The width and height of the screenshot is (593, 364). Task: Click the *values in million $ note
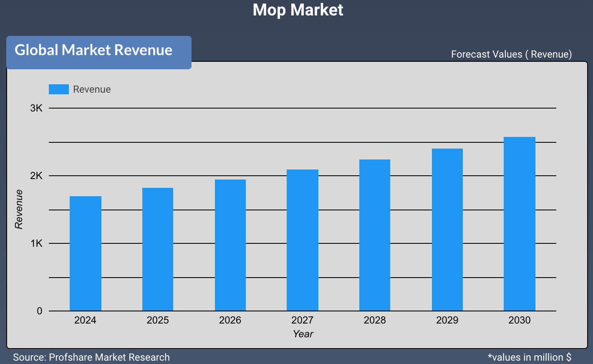pos(530,357)
